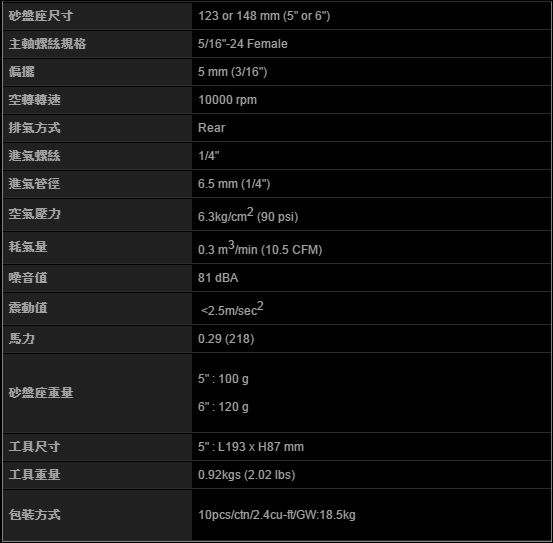Click the 0.29 (218) horsepower value
553x543 pixels.
coord(226,339)
